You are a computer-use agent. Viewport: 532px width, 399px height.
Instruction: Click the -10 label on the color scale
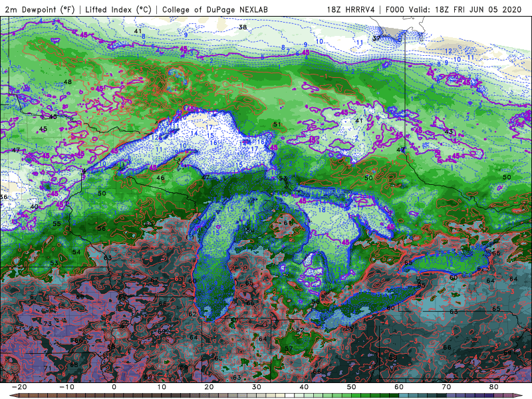tap(66, 387)
